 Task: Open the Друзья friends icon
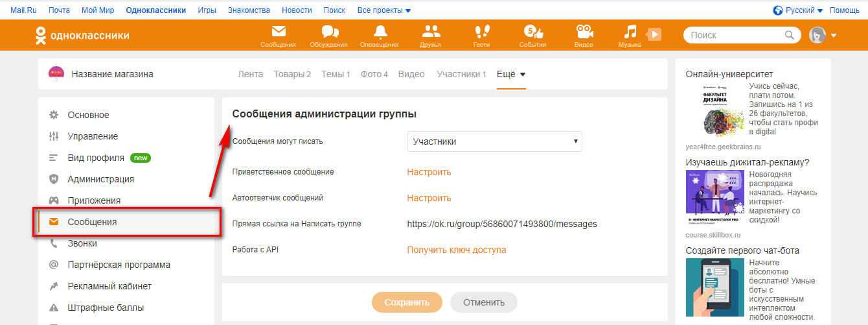[430, 33]
